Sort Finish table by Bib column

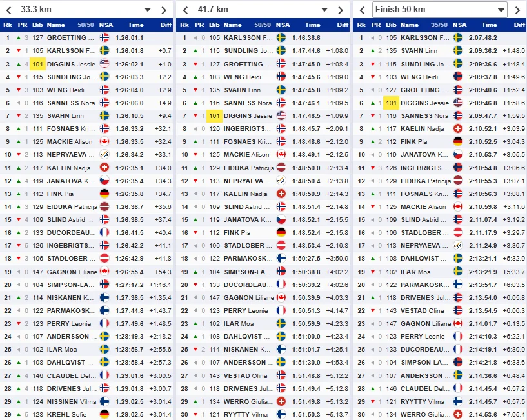391,25
